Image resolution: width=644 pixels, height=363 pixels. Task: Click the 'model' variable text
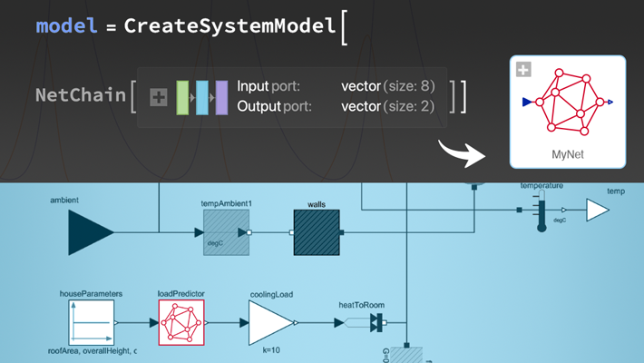(67, 26)
